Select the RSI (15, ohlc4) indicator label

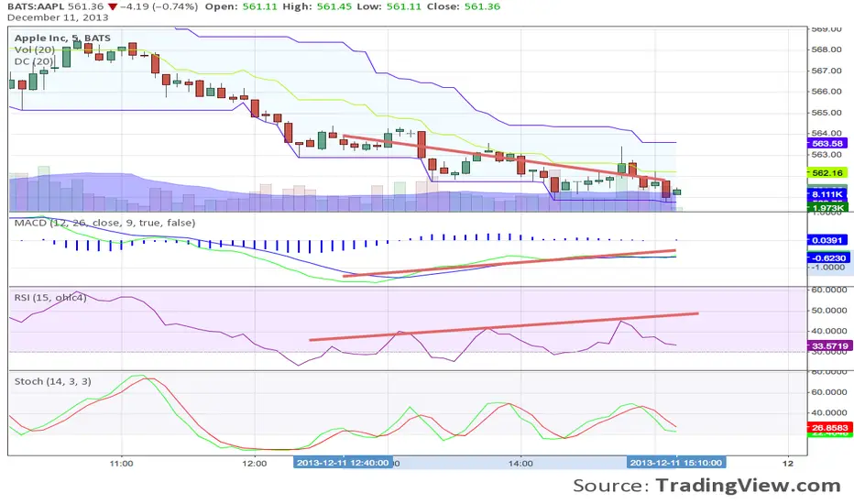[50, 297]
